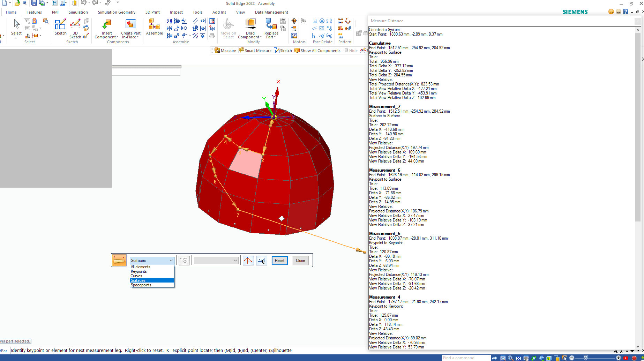The height and width of the screenshot is (361, 644).
Task: Choose Surfaces from the list
Action: point(152,280)
